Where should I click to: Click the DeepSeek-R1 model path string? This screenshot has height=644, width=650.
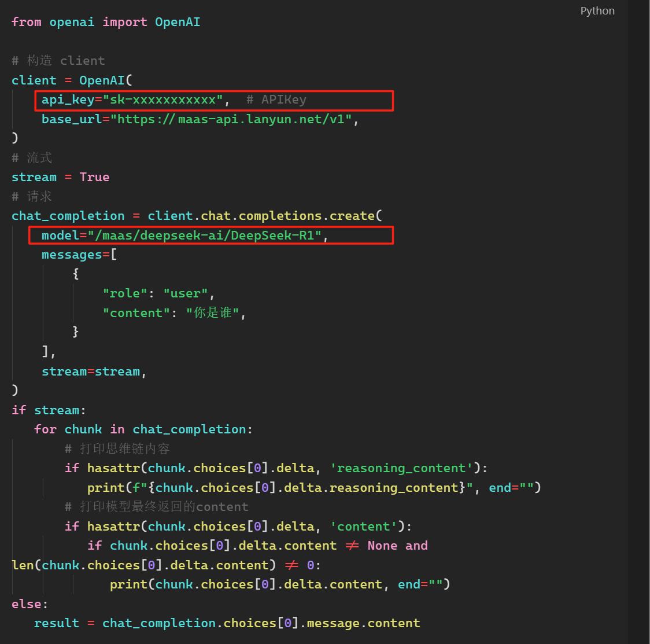pyautogui.click(x=205, y=235)
